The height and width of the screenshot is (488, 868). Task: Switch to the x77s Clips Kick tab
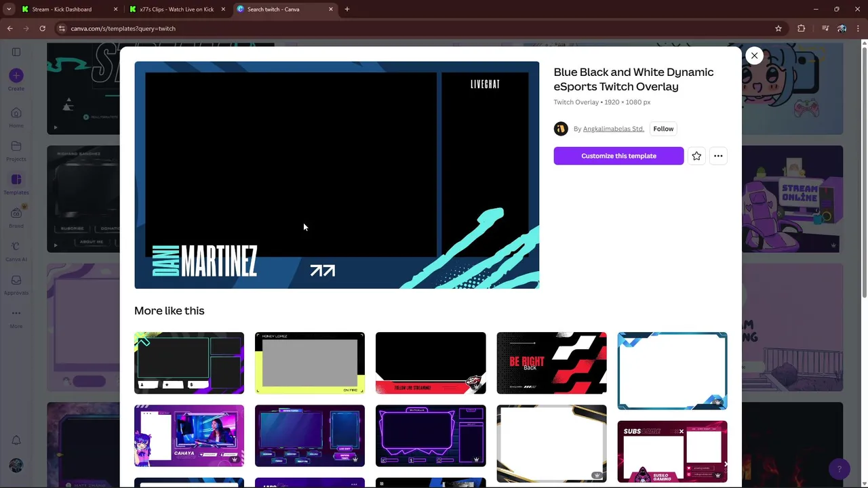point(176,9)
